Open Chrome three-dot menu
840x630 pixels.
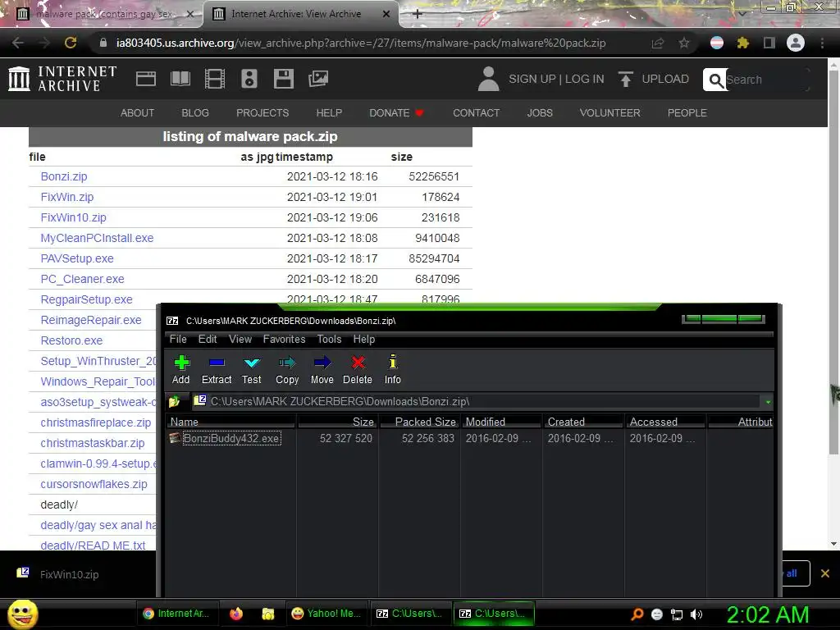click(822, 43)
